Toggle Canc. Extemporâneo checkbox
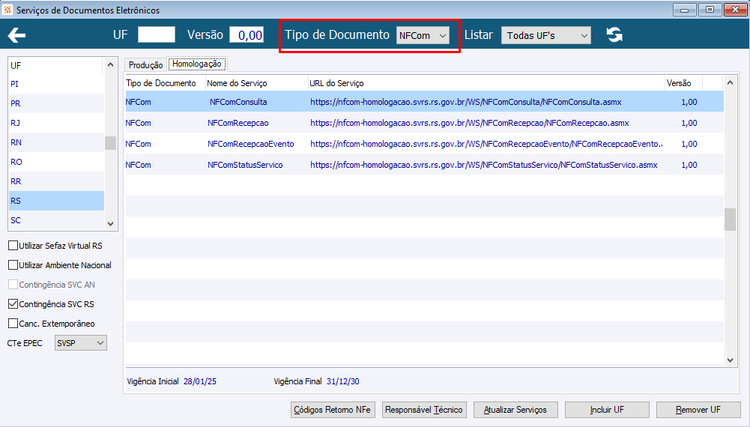750x427 pixels. 13,324
